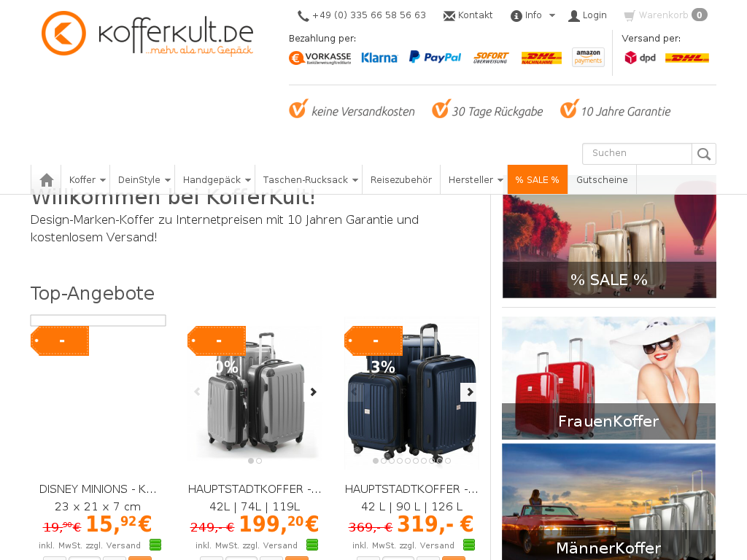Click the Klarna payment logo
This screenshot has height=560, width=747.
pyautogui.click(x=379, y=58)
